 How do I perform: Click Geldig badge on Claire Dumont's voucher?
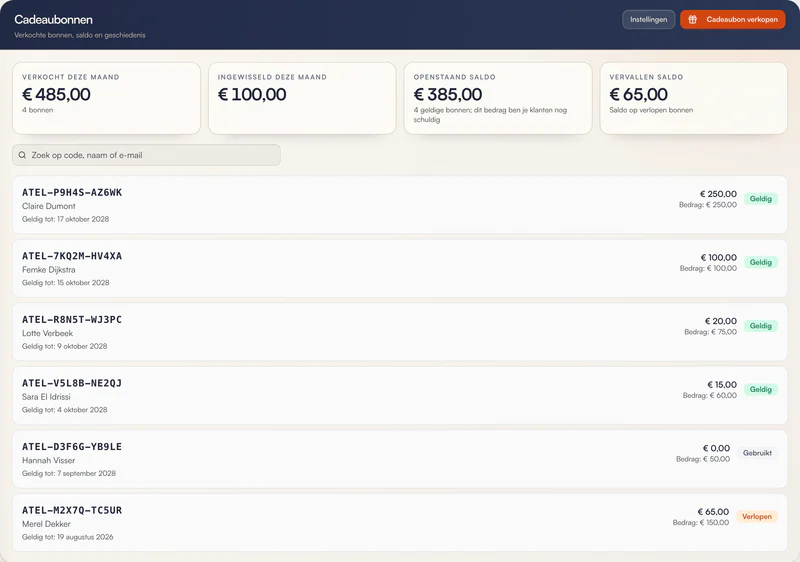[761, 199]
